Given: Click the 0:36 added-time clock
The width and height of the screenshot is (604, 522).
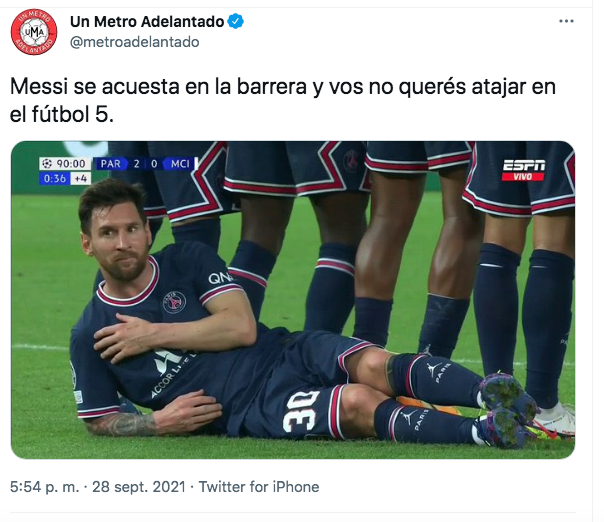Looking at the screenshot, I should pos(55,178).
